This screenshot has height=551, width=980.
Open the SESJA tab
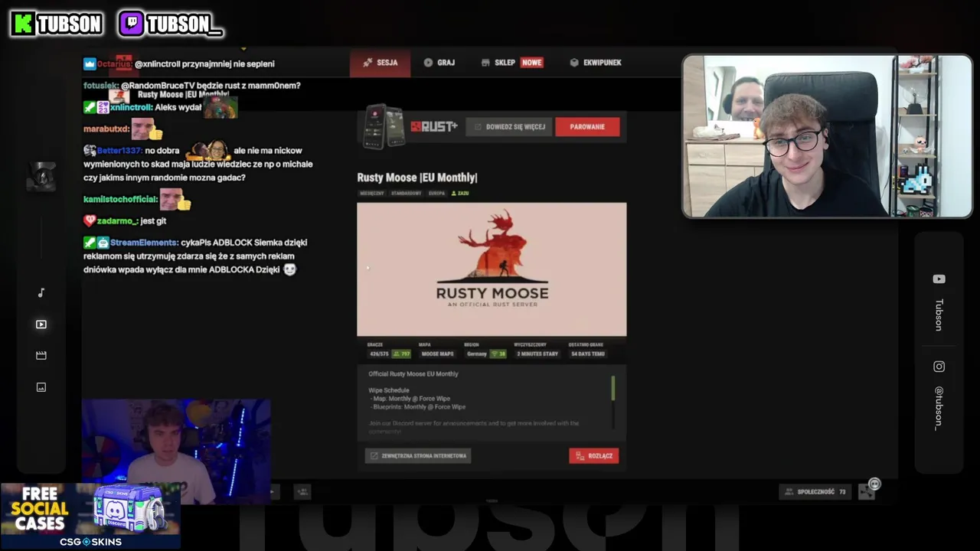(380, 63)
